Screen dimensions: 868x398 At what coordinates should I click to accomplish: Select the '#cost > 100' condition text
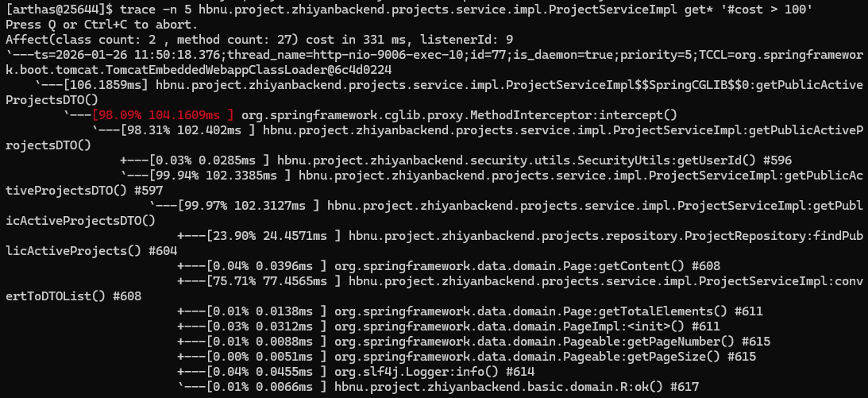tap(770, 9)
